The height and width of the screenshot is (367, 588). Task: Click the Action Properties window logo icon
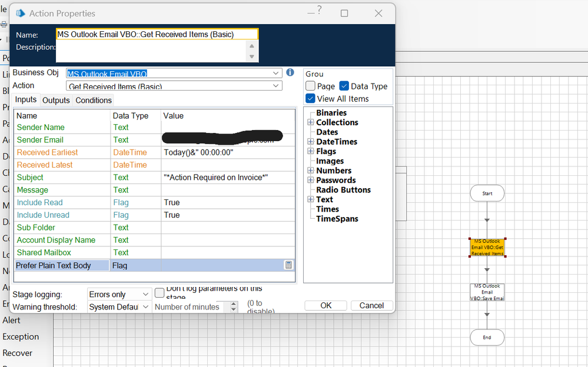21,14
